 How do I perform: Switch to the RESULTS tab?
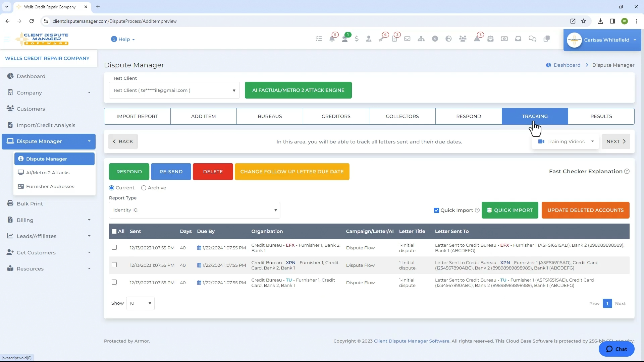601,116
